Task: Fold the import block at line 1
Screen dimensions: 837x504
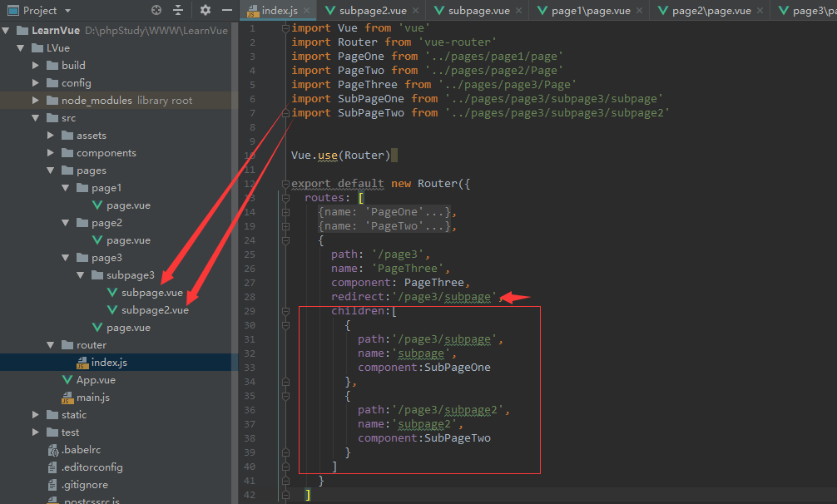Action: (285, 27)
